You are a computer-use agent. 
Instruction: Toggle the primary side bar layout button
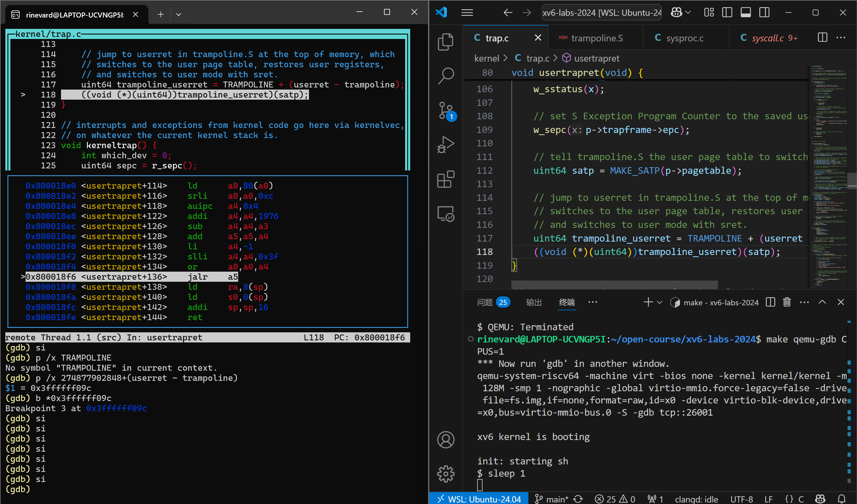[727, 12]
